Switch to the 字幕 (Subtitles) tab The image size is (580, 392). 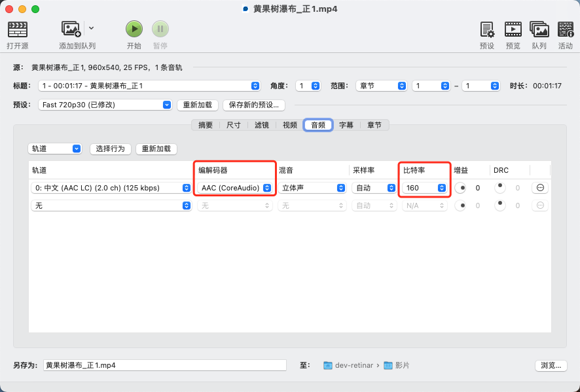[346, 125]
